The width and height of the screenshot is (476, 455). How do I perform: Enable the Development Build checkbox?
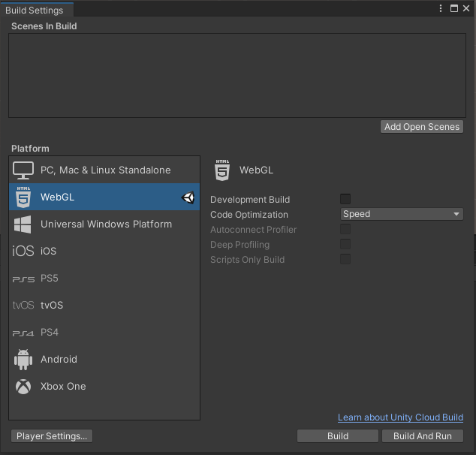[345, 199]
